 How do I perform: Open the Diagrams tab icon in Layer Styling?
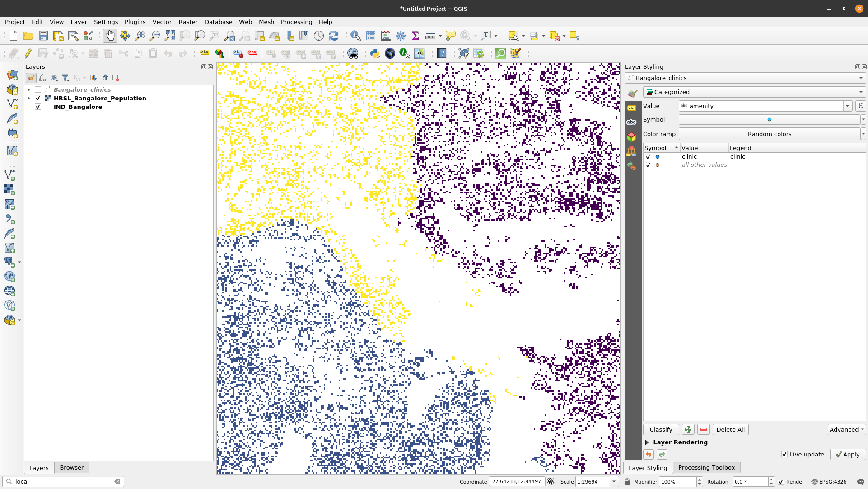point(631,151)
